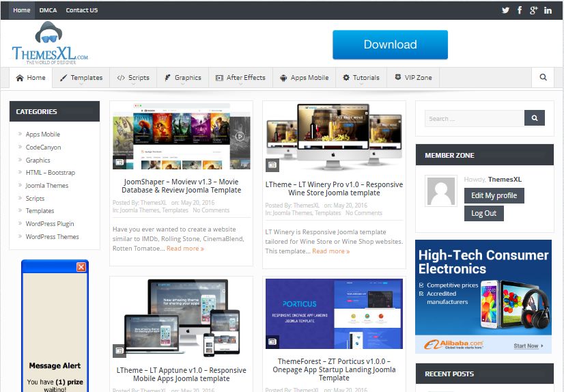Open the VIP Zone menu item
Image resolution: width=564 pixels, height=392 pixels.
coord(413,77)
